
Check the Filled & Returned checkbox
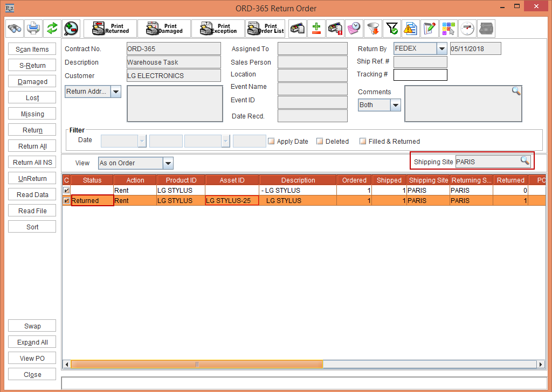pos(363,142)
